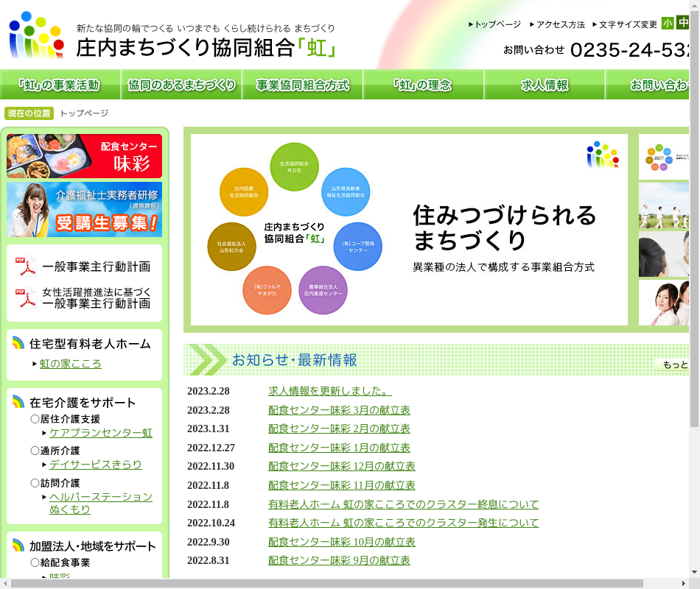700x589 pixels.
Task: Click the 庄内まちづくり協同組合 rainbow logo
Action: coord(37,35)
